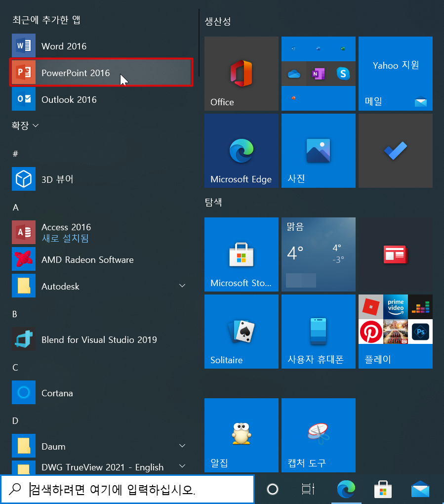Viewport: 444px width, 504px height.
Task: Select the 생산성 tile group heading
Action: pos(218,22)
